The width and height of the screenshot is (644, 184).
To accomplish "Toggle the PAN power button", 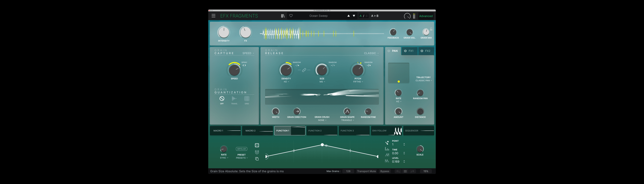I will pyautogui.click(x=389, y=51).
